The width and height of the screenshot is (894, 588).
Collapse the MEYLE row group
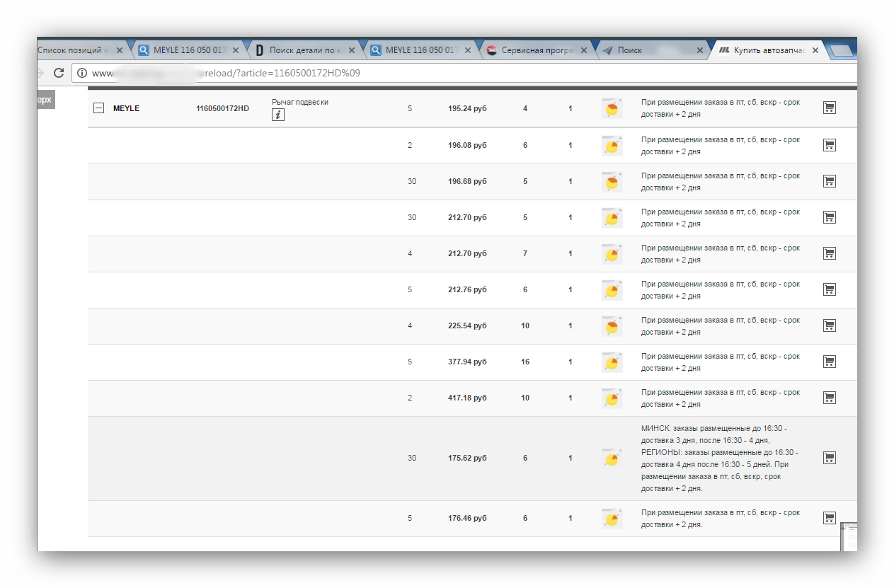click(x=99, y=108)
